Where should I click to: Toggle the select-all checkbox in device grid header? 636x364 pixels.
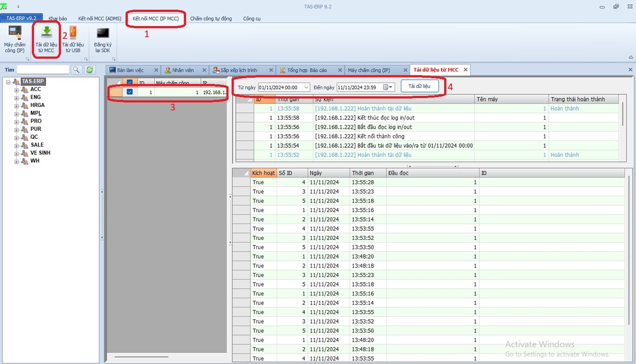pyautogui.click(x=130, y=83)
